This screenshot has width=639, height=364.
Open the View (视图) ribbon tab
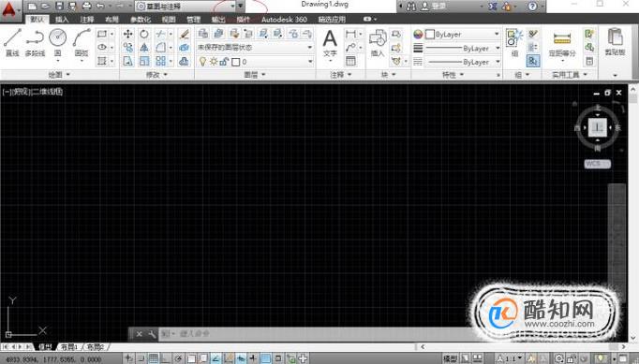169,19
